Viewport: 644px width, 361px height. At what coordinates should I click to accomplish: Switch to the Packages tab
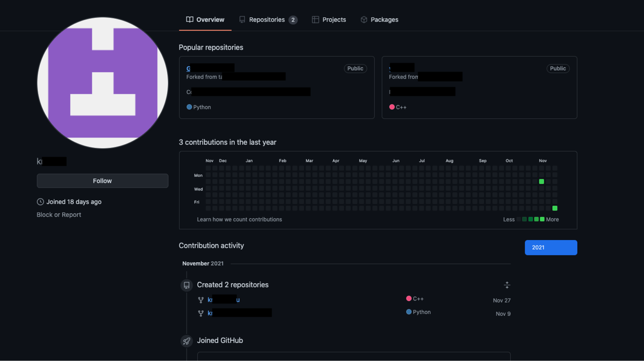point(384,20)
